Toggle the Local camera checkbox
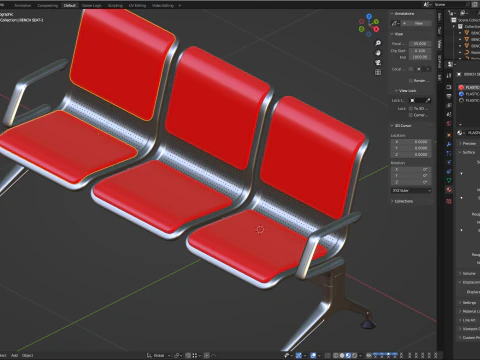Image resolution: width=480 pixels, height=360 pixels. (411, 69)
